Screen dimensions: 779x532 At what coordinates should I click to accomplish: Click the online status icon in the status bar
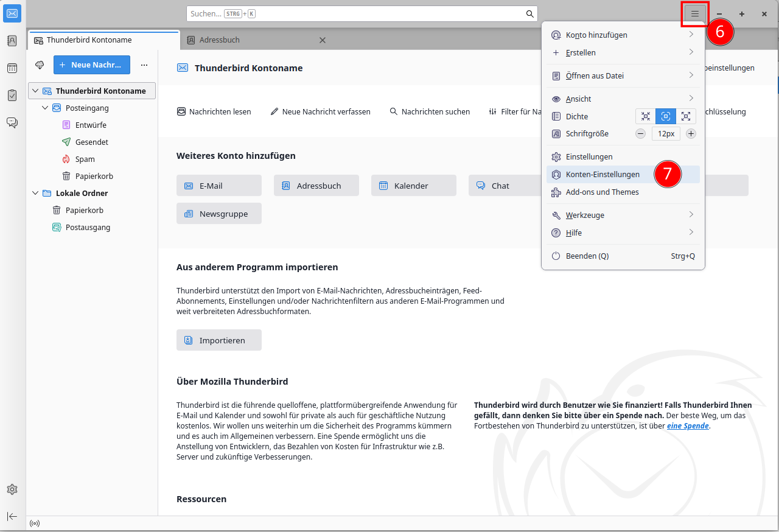pos(35,523)
